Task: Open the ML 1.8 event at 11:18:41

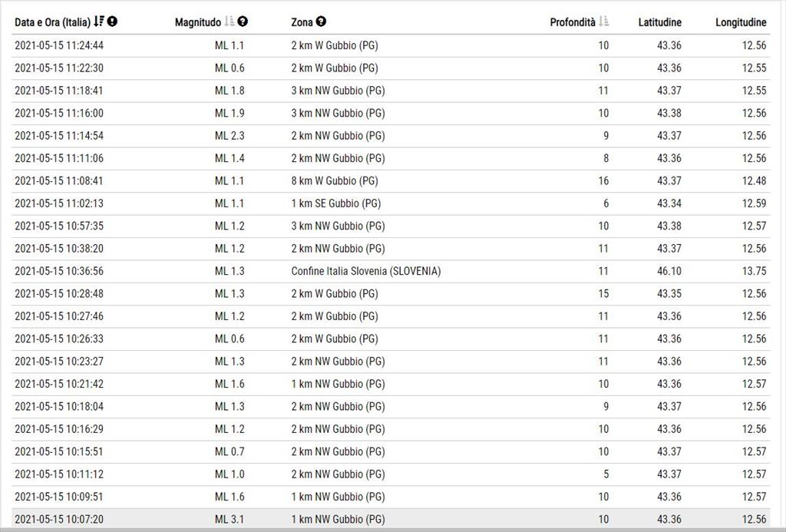Action: coord(391,91)
